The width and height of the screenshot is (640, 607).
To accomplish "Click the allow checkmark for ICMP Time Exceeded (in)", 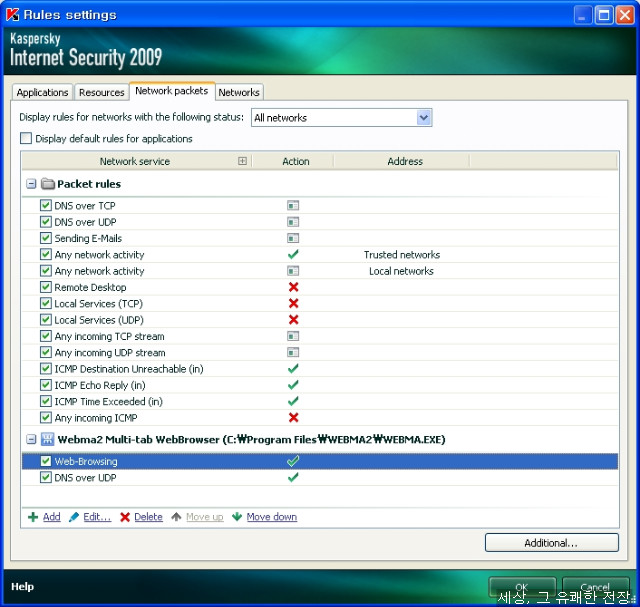I will click(x=293, y=401).
